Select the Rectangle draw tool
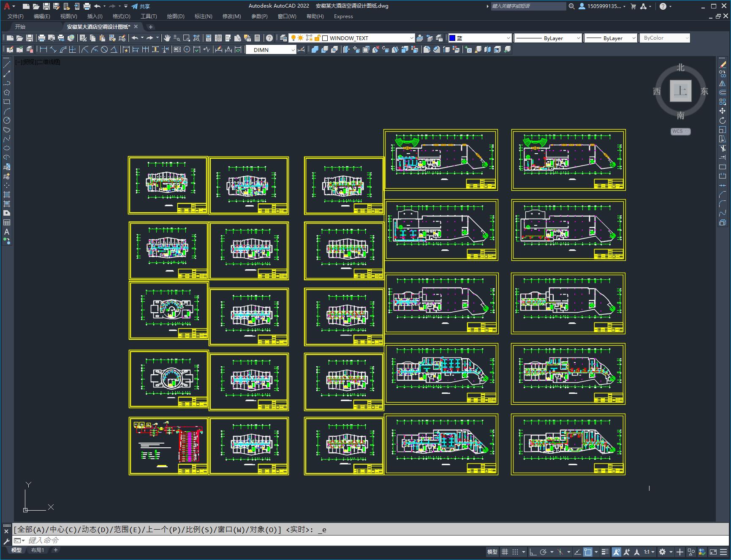The image size is (731, 560). pyautogui.click(x=7, y=102)
